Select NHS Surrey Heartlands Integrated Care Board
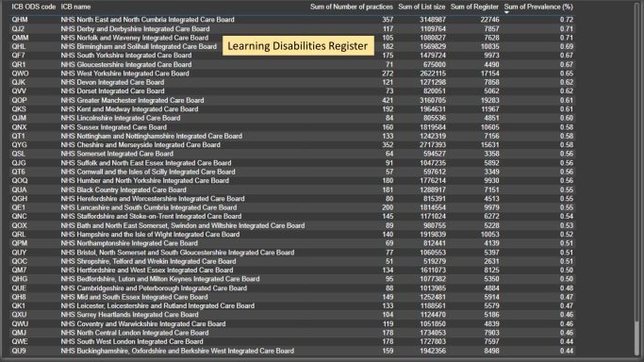 [x=130, y=315]
